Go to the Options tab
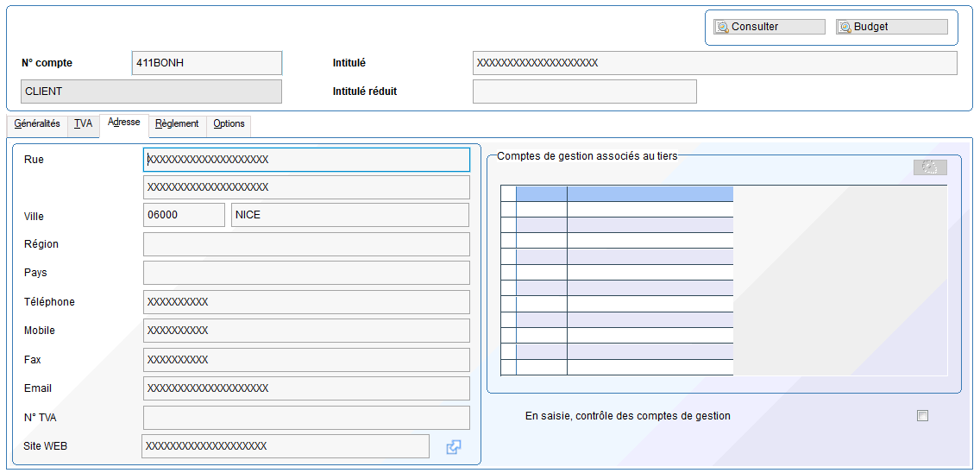Screen dimensions: 980x473 click(229, 124)
